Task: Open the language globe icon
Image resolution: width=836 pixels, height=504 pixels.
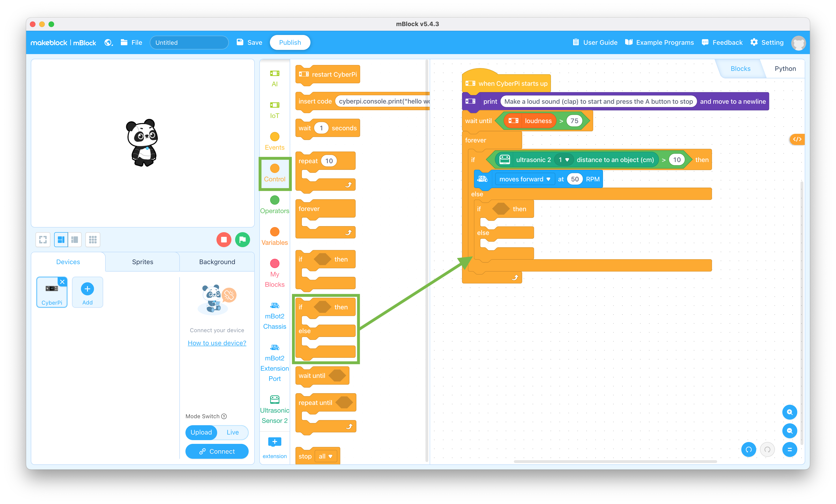Action: pyautogui.click(x=108, y=42)
